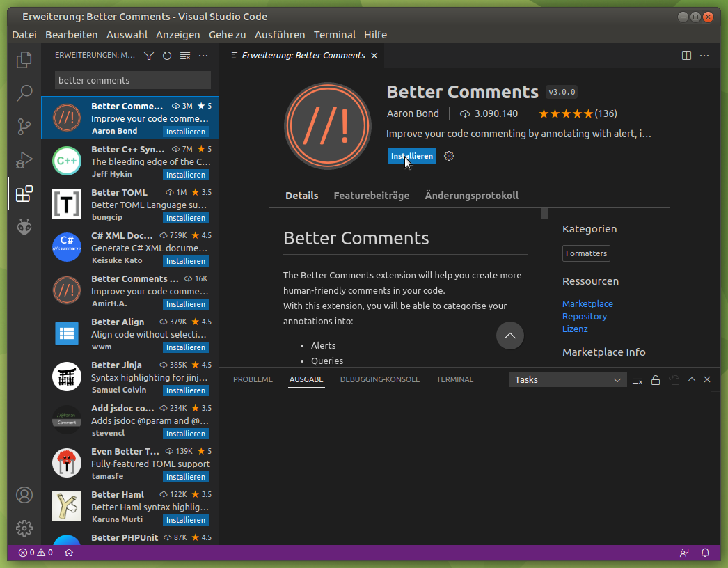Switch to the DEBUGGING-KONSOLE tab

coord(380,379)
